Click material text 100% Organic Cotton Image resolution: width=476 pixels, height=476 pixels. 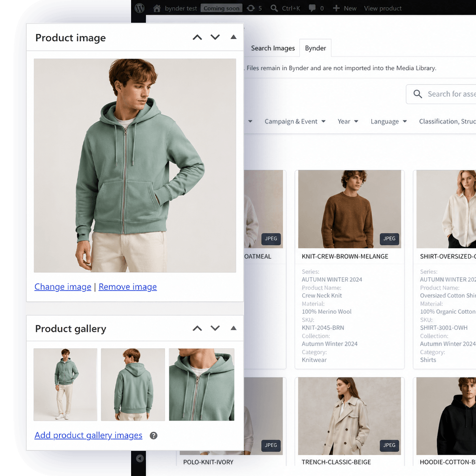coord(448,312)
